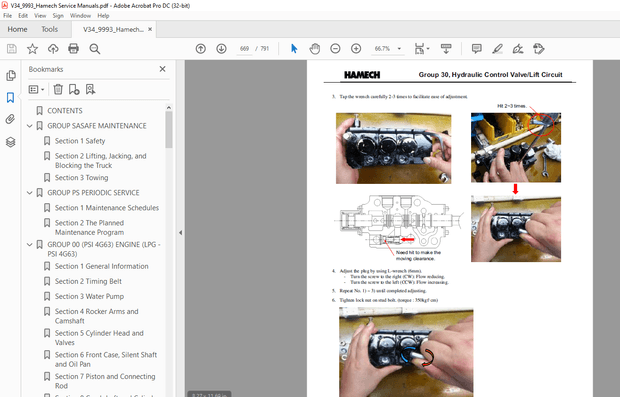This screenshot has width=620, height=397.
Task: Open the View menu
Action: [x=40, y=16]
